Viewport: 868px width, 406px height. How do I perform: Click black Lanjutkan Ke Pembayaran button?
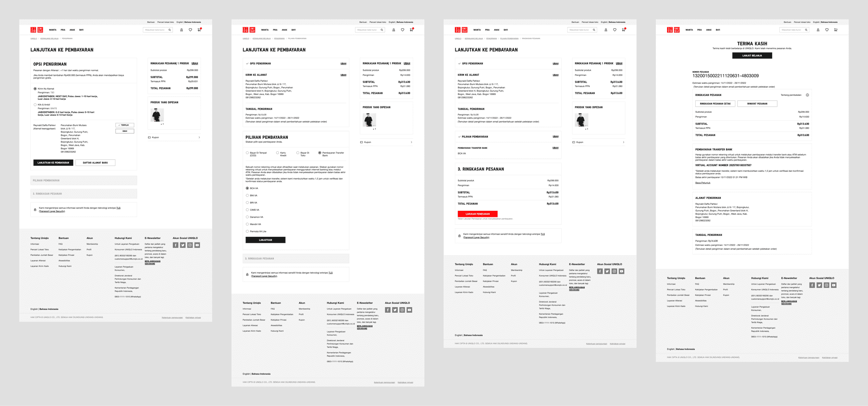(x=53, y=163)
